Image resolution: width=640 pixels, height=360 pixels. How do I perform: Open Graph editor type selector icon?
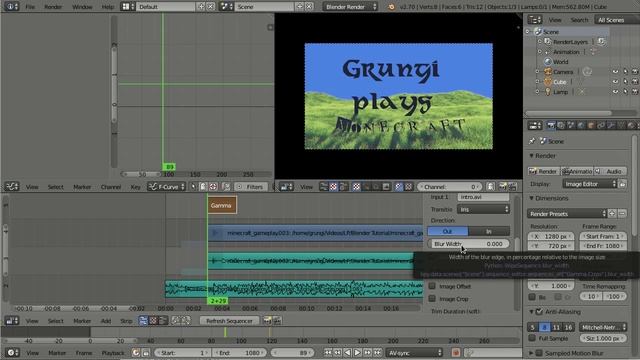click(x=11, y=187)
